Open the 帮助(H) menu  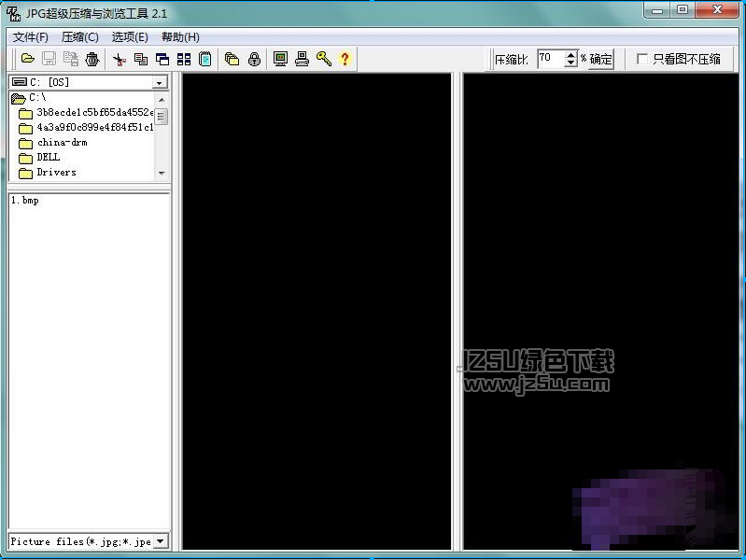click(180, 37)
